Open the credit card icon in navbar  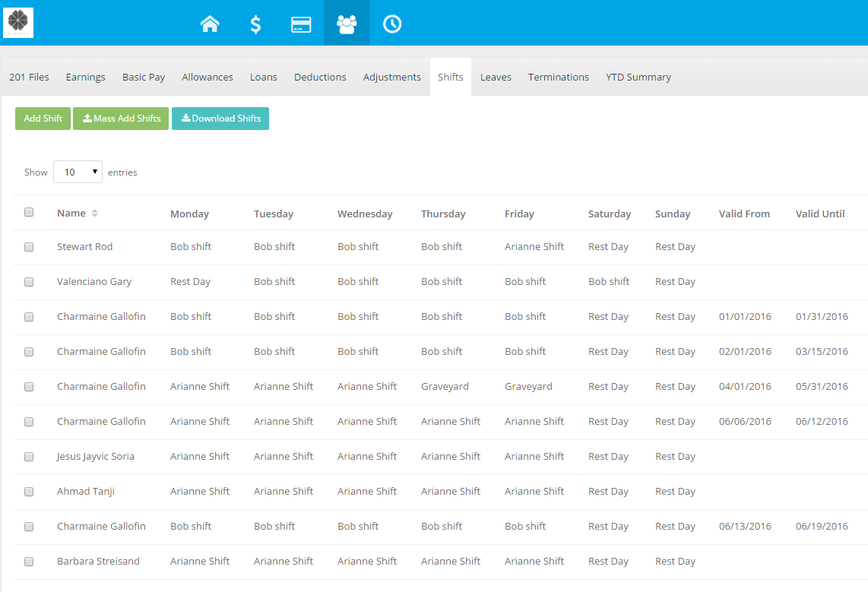301,24
